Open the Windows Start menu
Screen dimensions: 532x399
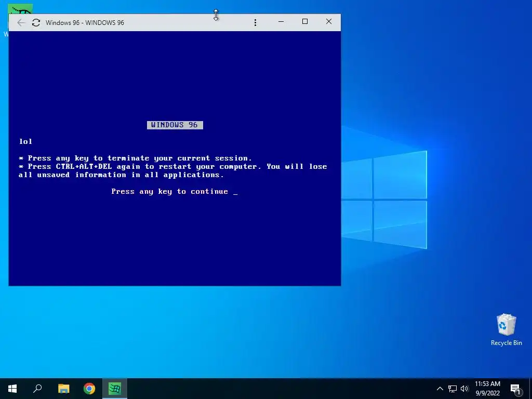(12, 389)
